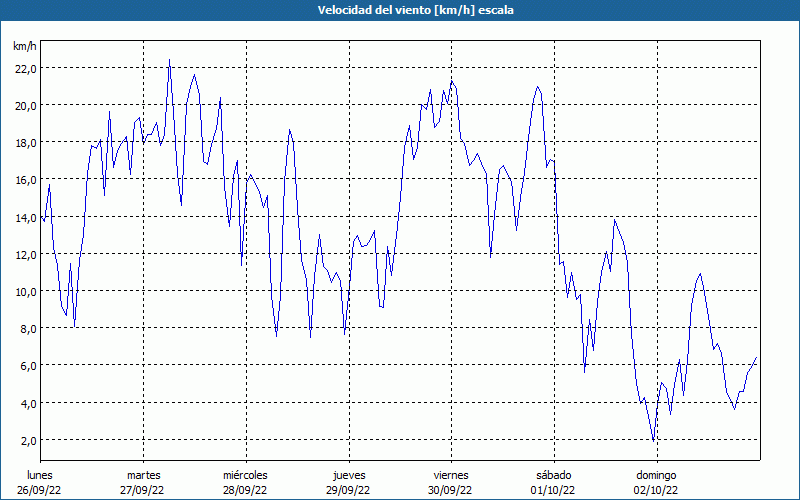Screen dimensions: 800x500
Task: Select the '29/09/22' date label
Action: (x=348, y=490)
